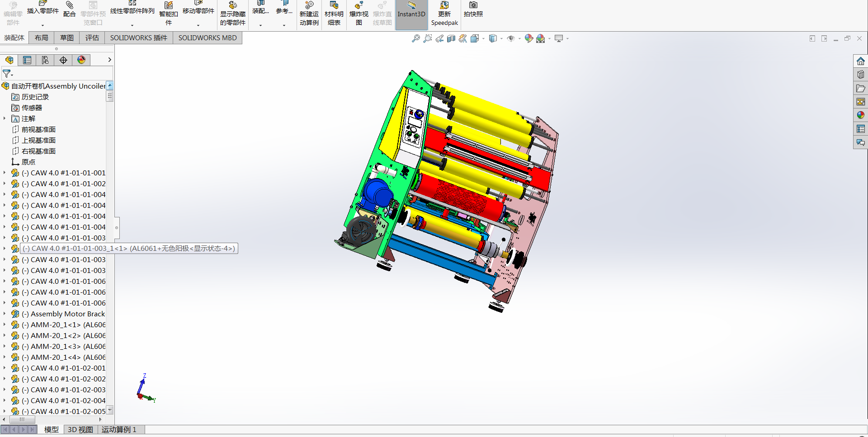Open the feature tree filter dropdown
868x437 pixels.
pyautogui.click(x=8, y=74)
